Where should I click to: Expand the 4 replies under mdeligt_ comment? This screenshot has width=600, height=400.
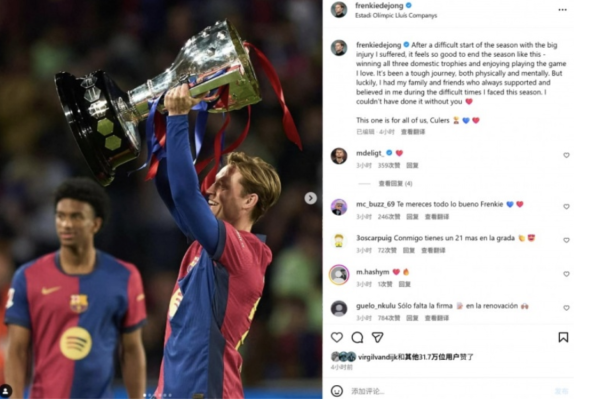395,184
